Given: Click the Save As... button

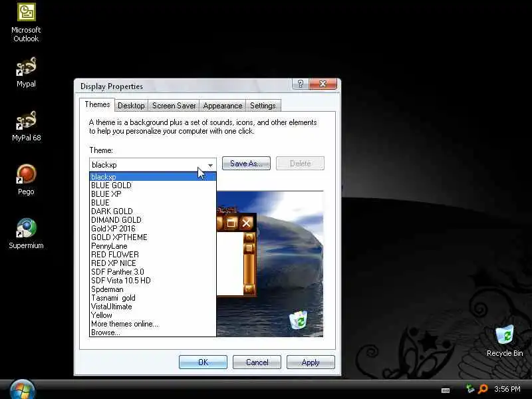Looking at the screenshot, I should pos(246,163).
